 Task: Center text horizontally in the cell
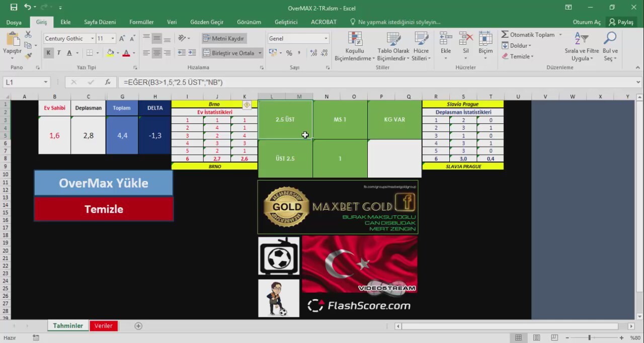[157, 53]
